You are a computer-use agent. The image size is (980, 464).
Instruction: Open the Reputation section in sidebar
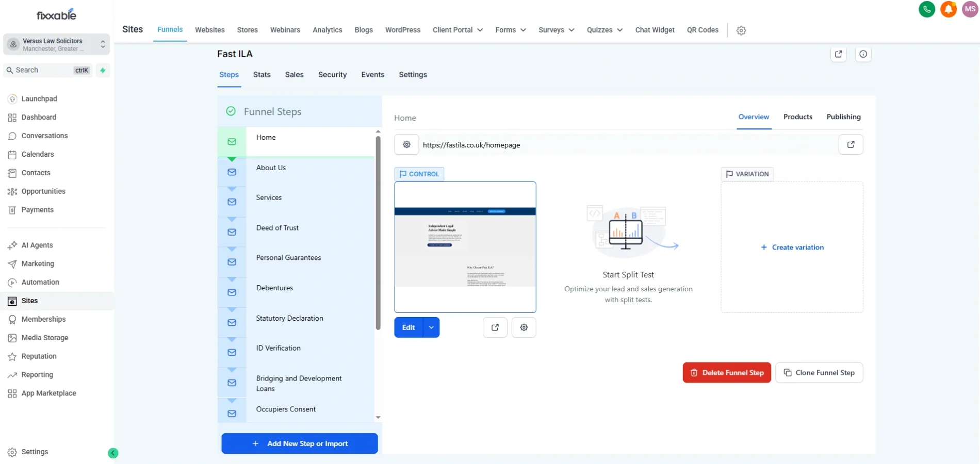[39, 356]
